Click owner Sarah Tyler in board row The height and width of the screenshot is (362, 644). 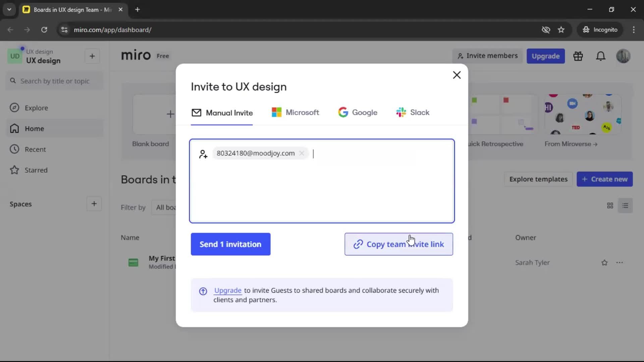point(532,263)
